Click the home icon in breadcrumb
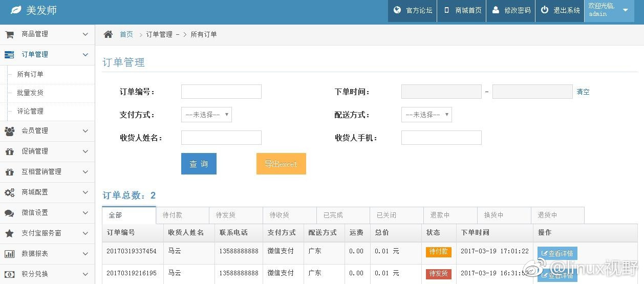 tap(108, 34)
